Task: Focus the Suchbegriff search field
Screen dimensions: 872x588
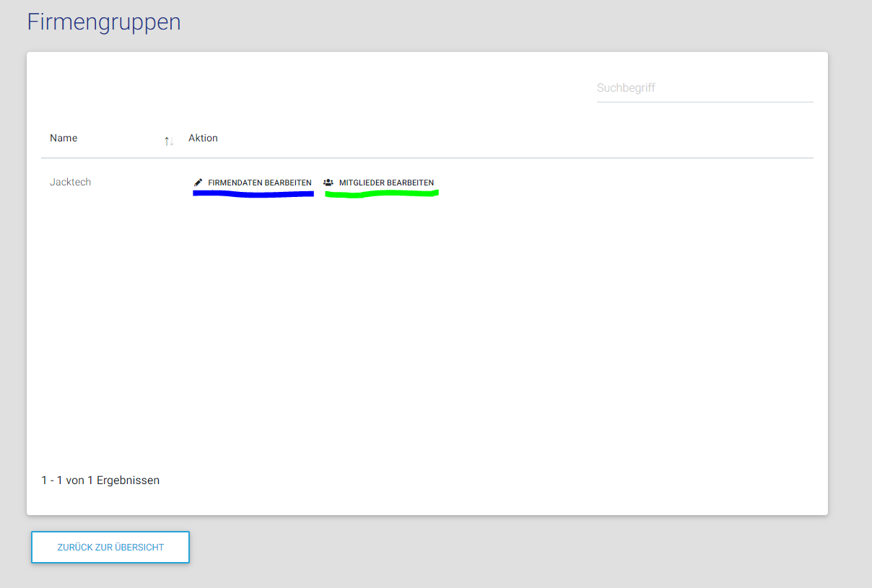Action: pyautogui.click(x=704, y=88)
